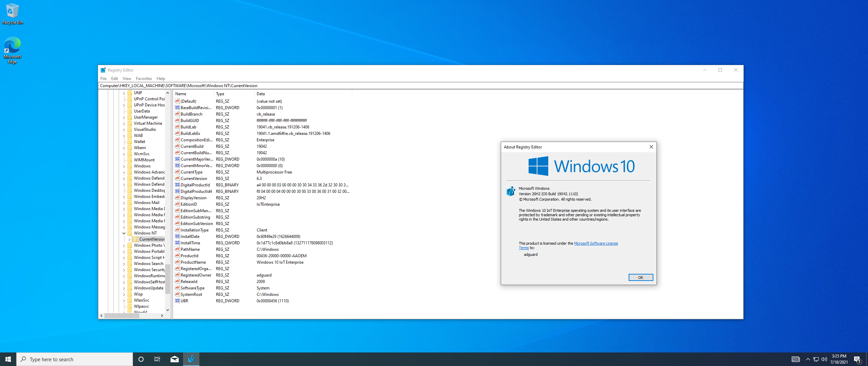Click the Cortana circle icon

[141, 359]
